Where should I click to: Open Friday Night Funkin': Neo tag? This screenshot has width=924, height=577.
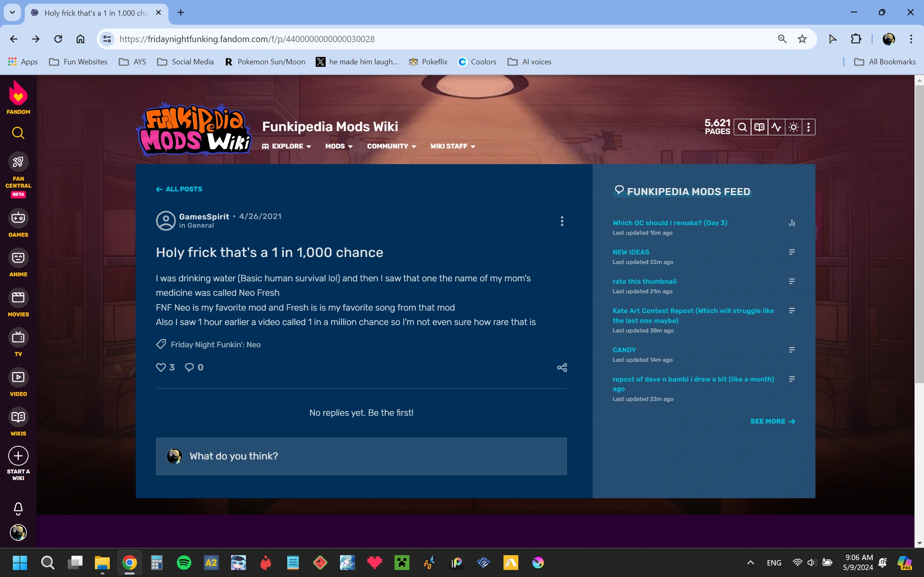tap(215, 344)
